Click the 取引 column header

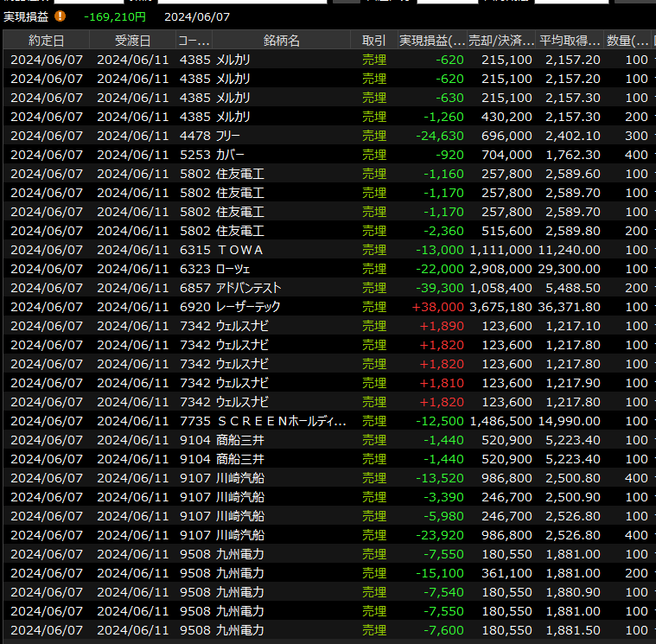pos(374,41)
